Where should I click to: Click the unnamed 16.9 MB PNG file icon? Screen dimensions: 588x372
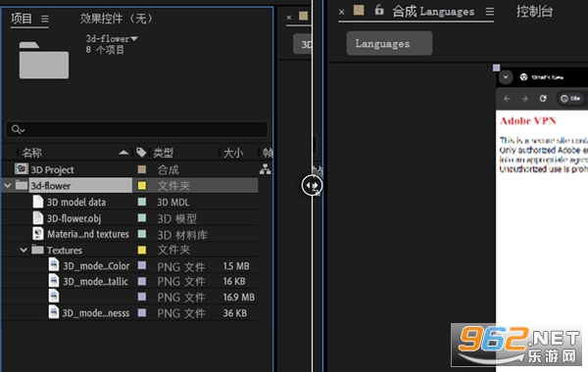click(x=54, y=296)
